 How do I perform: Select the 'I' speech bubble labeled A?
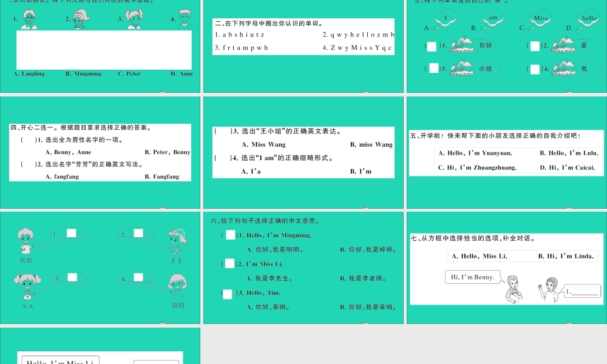click(x=446, y=19)
